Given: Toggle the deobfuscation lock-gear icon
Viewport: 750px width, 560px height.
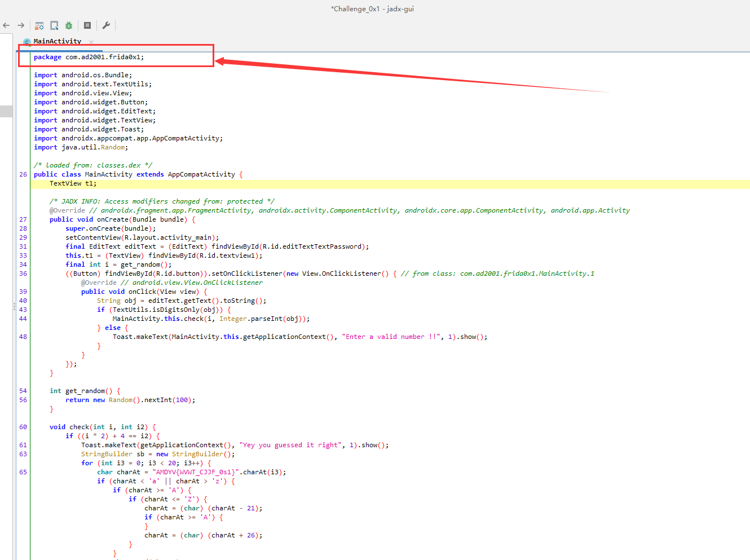Looking at the screenshot, I should coord(39,25).
